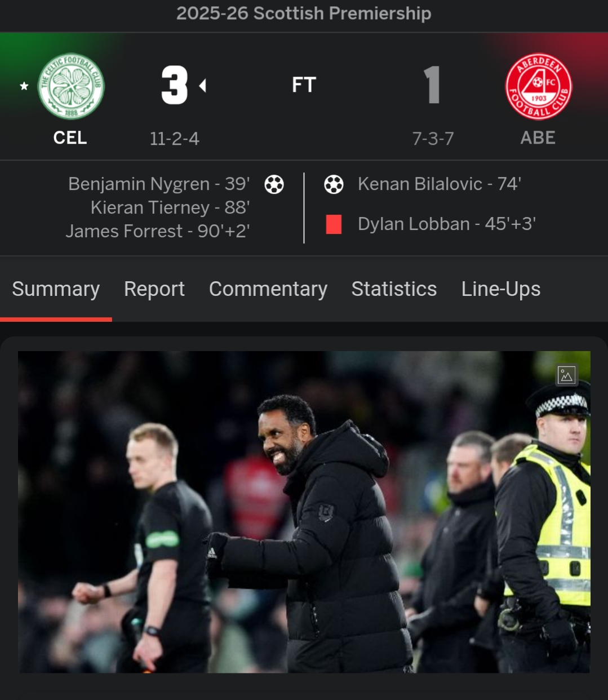Open the match photo thumbnail
608x700 pixels.
(304, 512)
